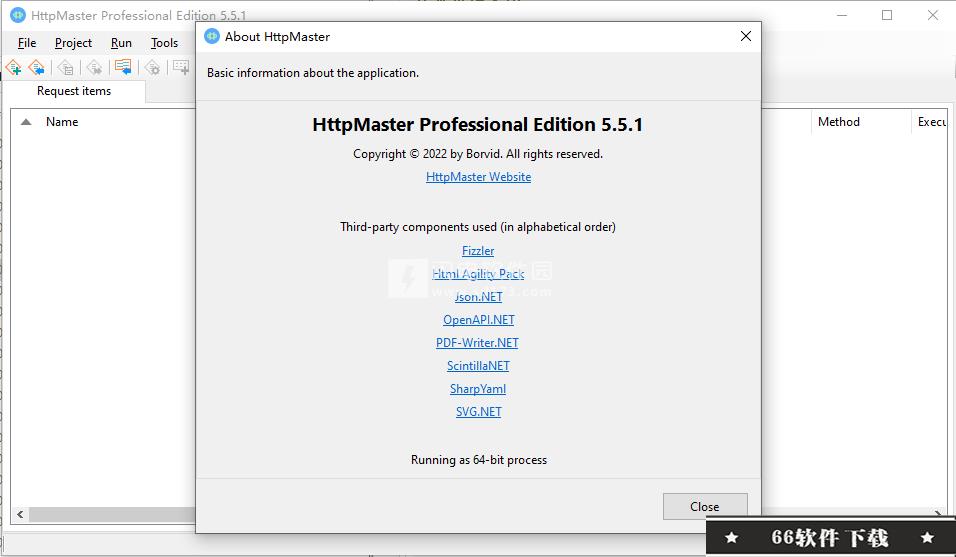This screenshot has width=956, height=557.
Task: Open the Run menu
Action: coord(121,43)
